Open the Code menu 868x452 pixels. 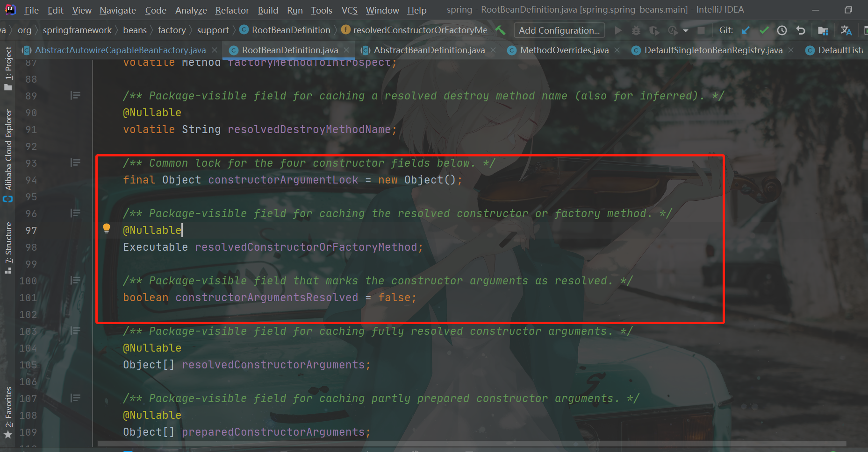point(156,10)
